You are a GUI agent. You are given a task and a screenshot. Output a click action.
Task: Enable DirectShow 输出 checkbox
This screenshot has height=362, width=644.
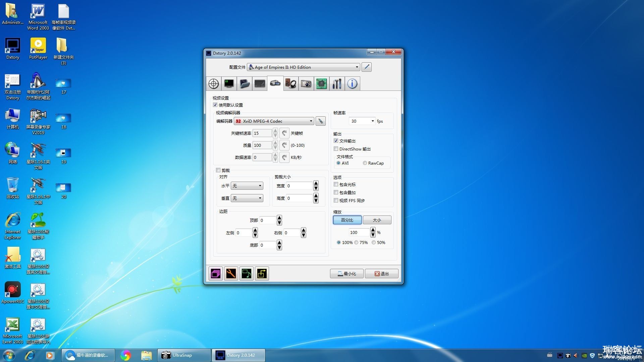[336, 149]
